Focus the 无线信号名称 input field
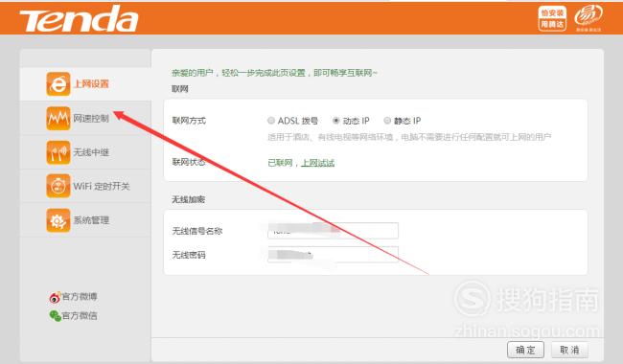The height and width of the screenshot is (364, 623). click(333, 231)
